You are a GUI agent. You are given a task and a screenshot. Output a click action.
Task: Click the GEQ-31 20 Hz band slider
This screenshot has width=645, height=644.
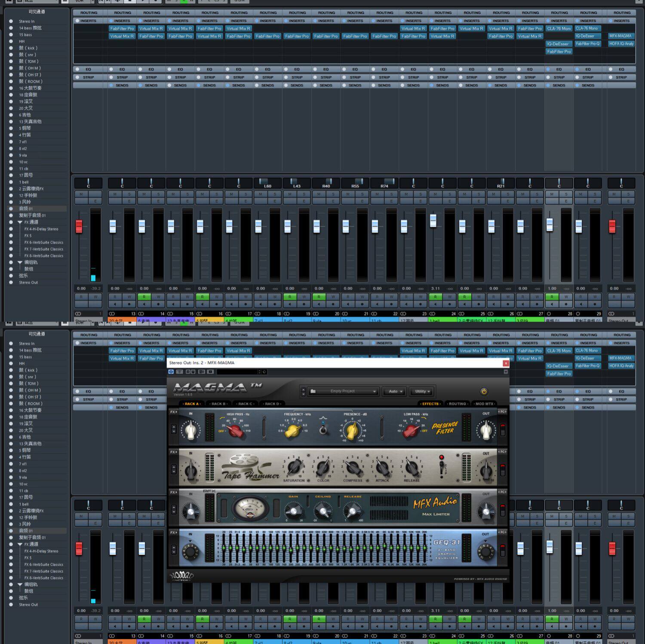[x=224, y=548]
